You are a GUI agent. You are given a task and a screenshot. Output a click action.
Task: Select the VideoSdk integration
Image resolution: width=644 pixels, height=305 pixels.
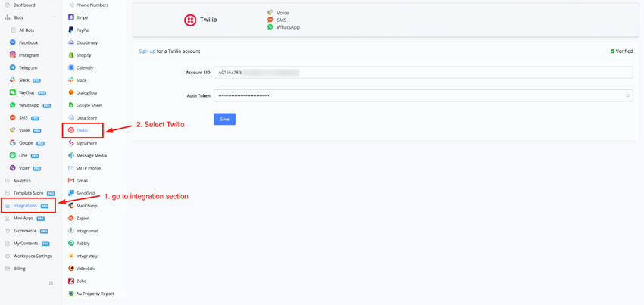pos(82,269)
